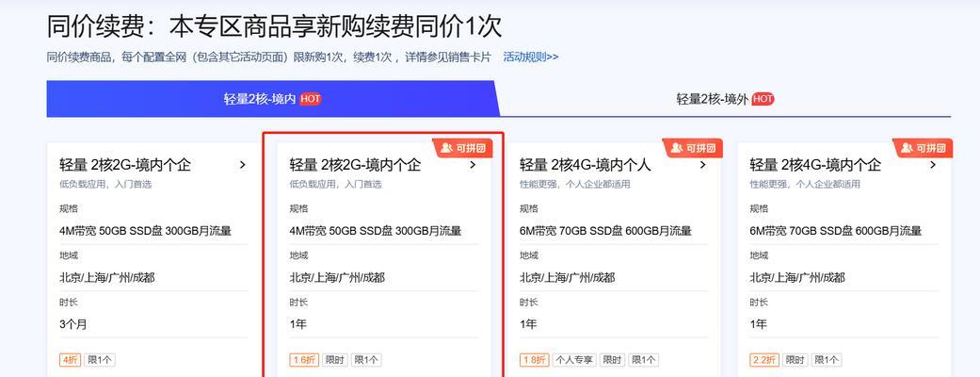Image resolution: width=980 pixels, height=377 pixels.
Task: Click 北京/上海/广州/成都 region on 4折 card
Action: [107, 277]
